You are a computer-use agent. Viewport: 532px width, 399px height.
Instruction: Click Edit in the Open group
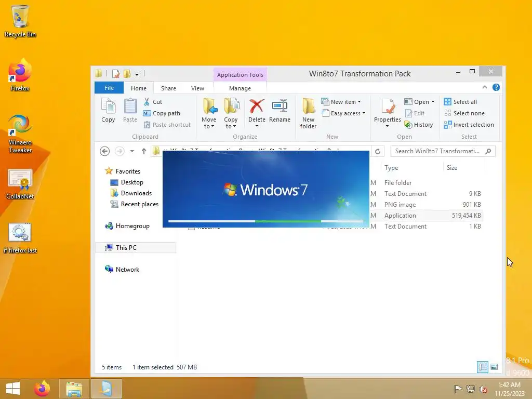point(415,113)
